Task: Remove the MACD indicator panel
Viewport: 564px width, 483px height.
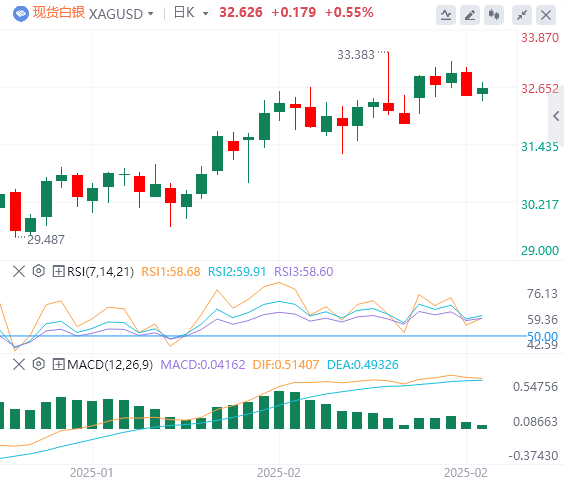Action: click(19, 364)
